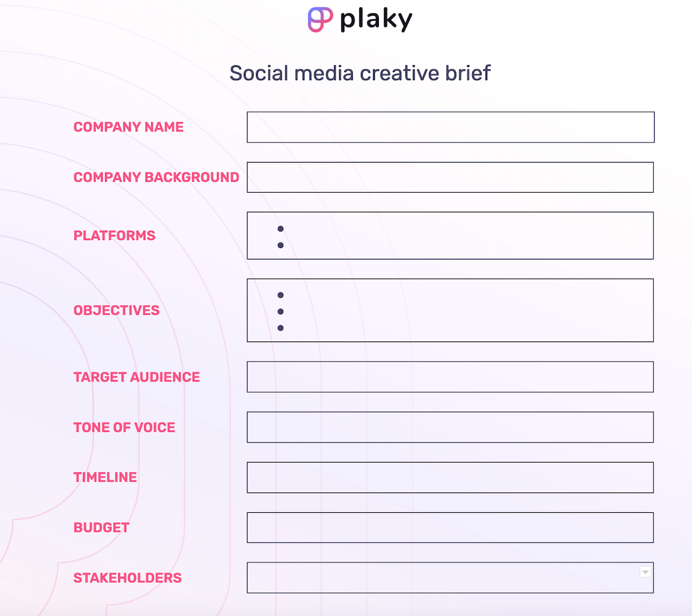This screenshot has height=616, width=692.
Task: Click the TONE OF VOICE label
Action: click(125, 427)
